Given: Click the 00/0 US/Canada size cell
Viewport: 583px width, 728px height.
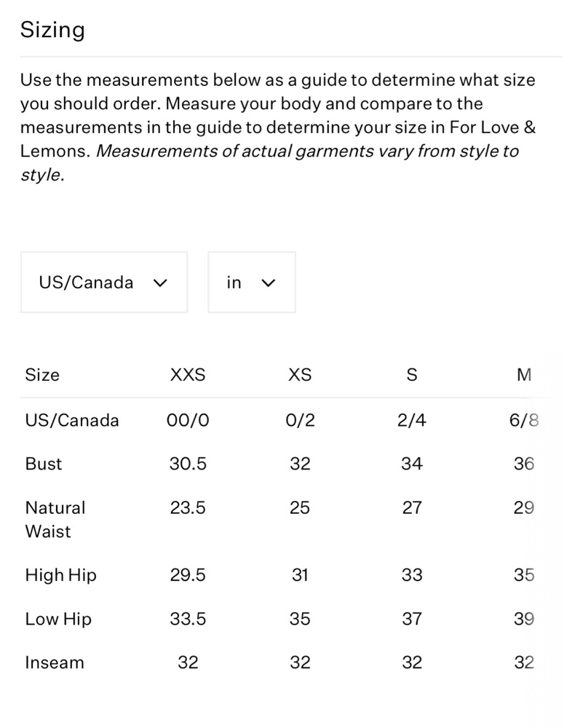Looking at the screenshot, I should 188,420.
